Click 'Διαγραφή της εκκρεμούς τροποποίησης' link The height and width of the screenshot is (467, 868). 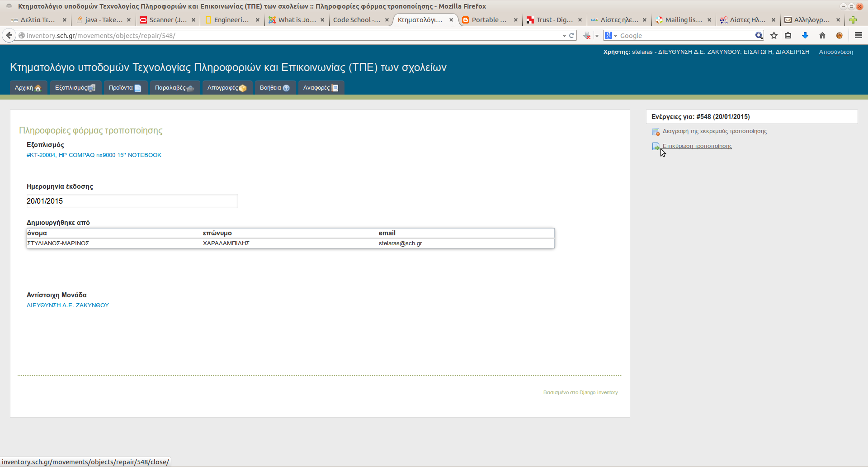(714, 131)
